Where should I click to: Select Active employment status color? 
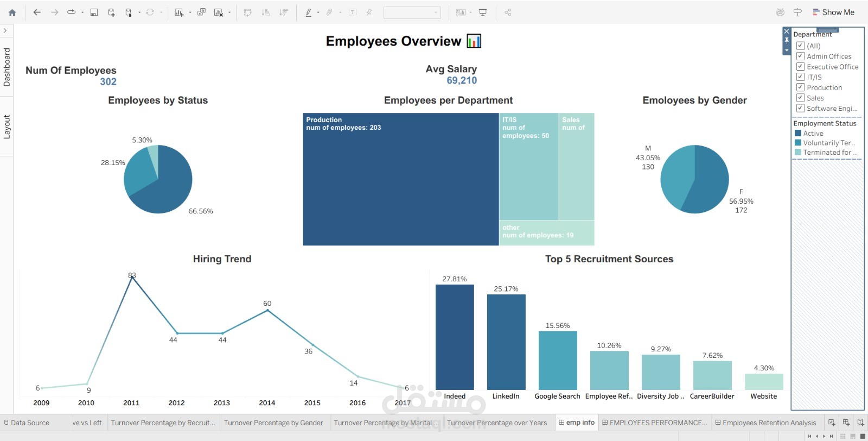click(x=798, y=133)
